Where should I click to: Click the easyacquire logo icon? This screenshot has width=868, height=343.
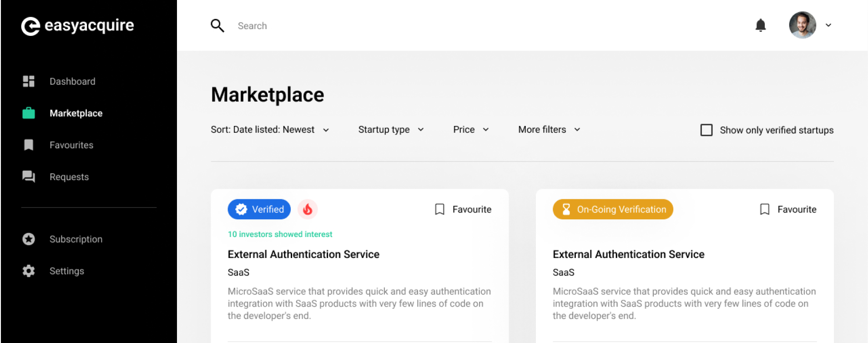[x=30, y=26]
